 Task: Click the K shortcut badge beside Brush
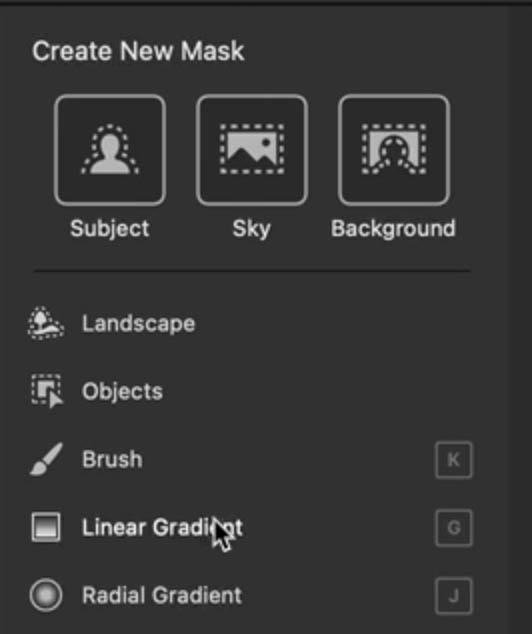tap(454, 460)
